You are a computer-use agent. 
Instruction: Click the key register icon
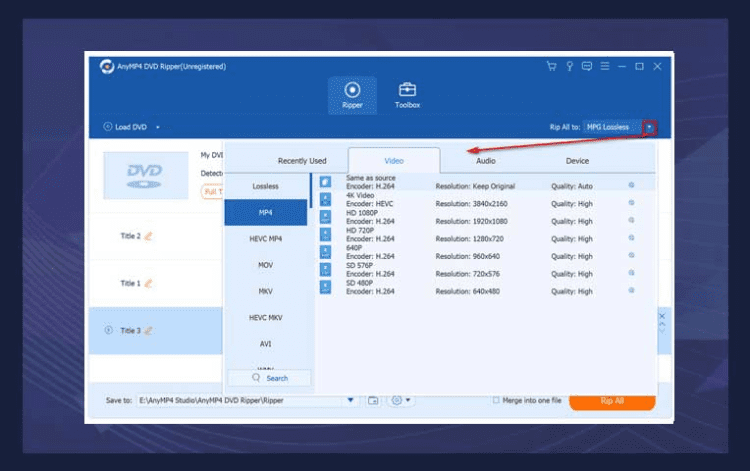[x=569, y=66]
